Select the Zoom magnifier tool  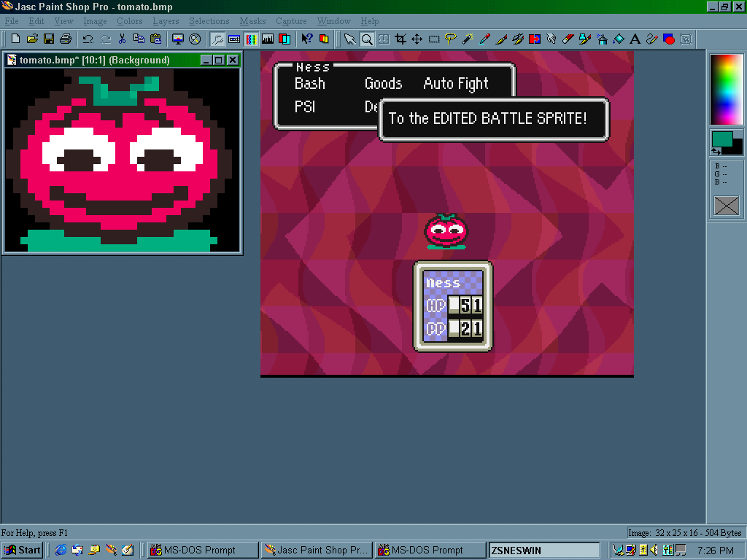pos(367,39)
